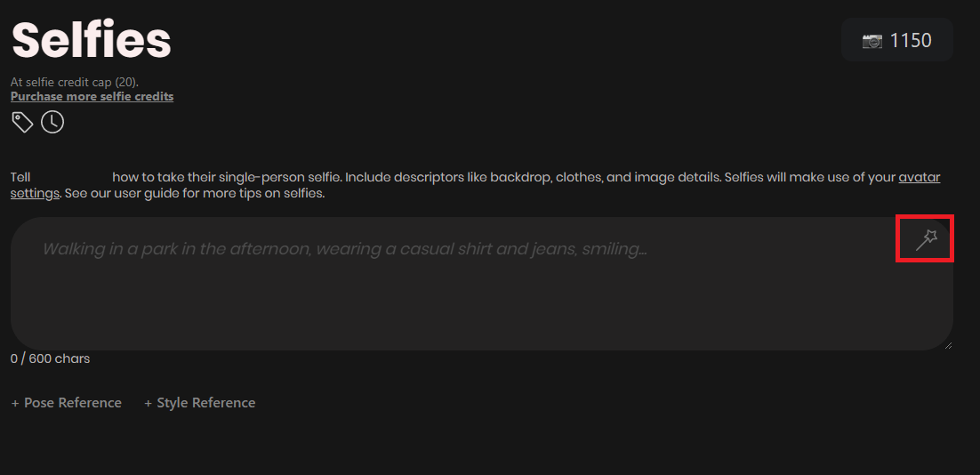Expand the Pose Reference option
This screenshot has height=475, width=980.
(66, 403)
